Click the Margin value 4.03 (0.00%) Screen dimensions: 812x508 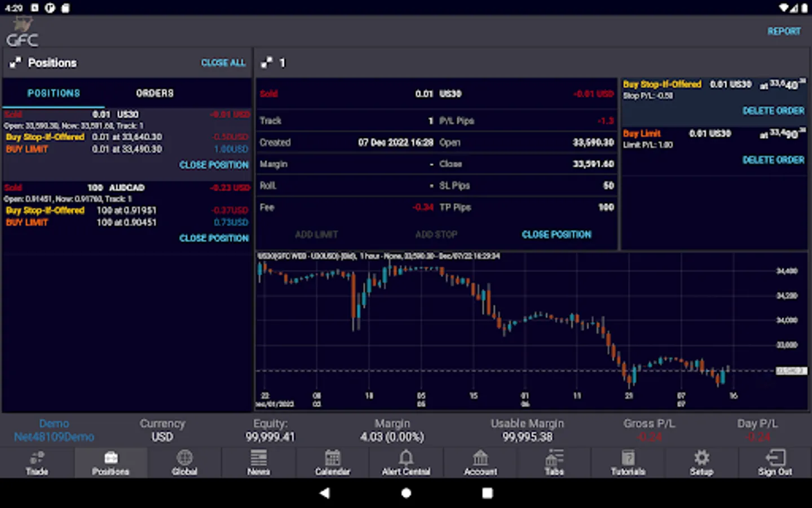coord(392,437)
